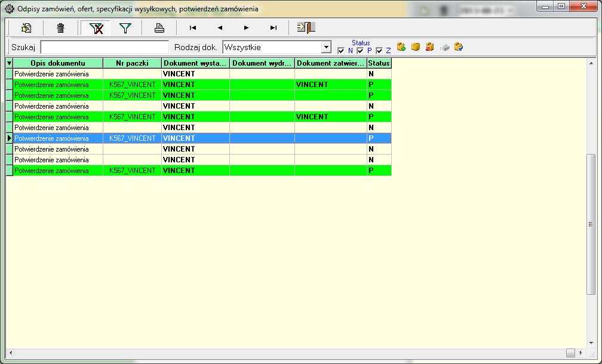Click the vertical scrollbar thumb
This screenshot has width=602, height=364.
point(591,224)
